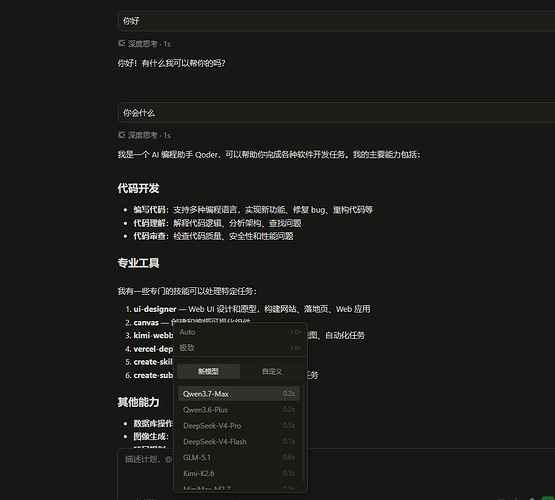Expand 深度思考 section under 你会什么
The image size is (555, 500).
pos(144,135)
